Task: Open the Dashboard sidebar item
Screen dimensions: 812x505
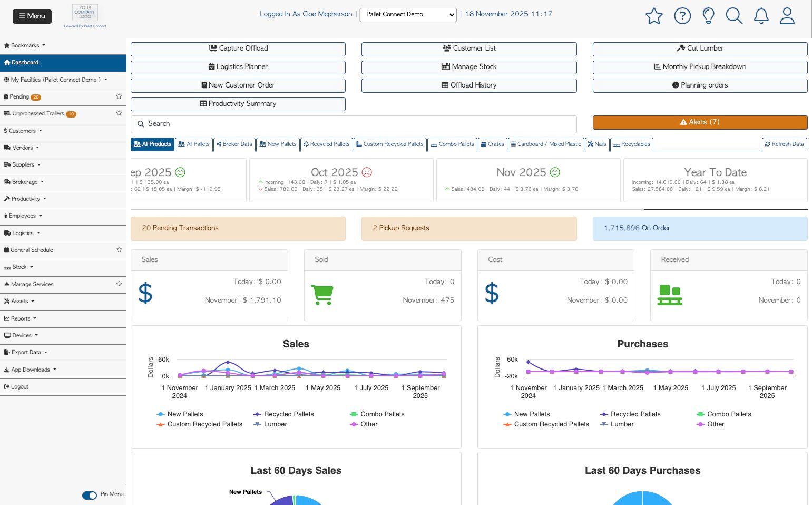Action: tap(63, 63)
